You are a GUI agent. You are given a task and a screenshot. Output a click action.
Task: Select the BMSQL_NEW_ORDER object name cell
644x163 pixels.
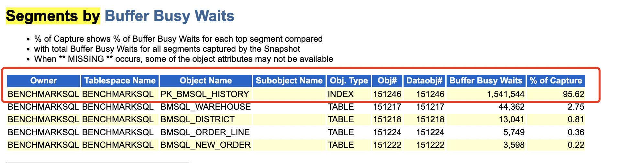click(x=205, y=145)
